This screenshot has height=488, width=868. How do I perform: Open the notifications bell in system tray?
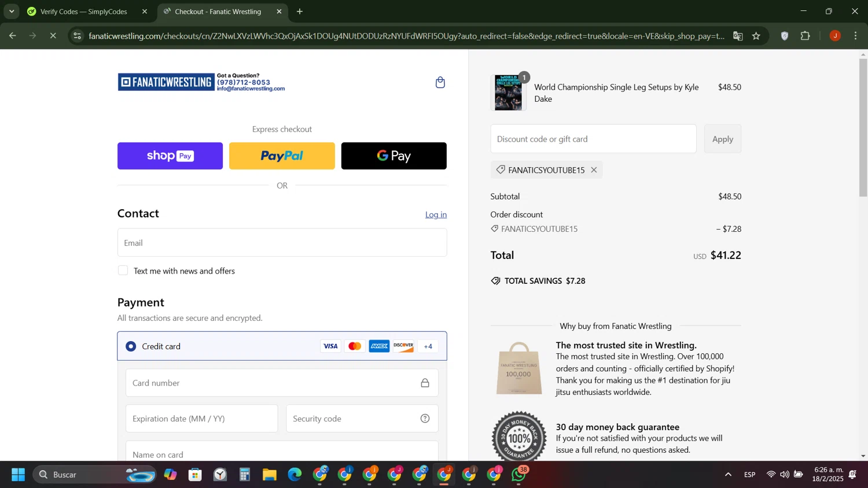tap(853, 475)
